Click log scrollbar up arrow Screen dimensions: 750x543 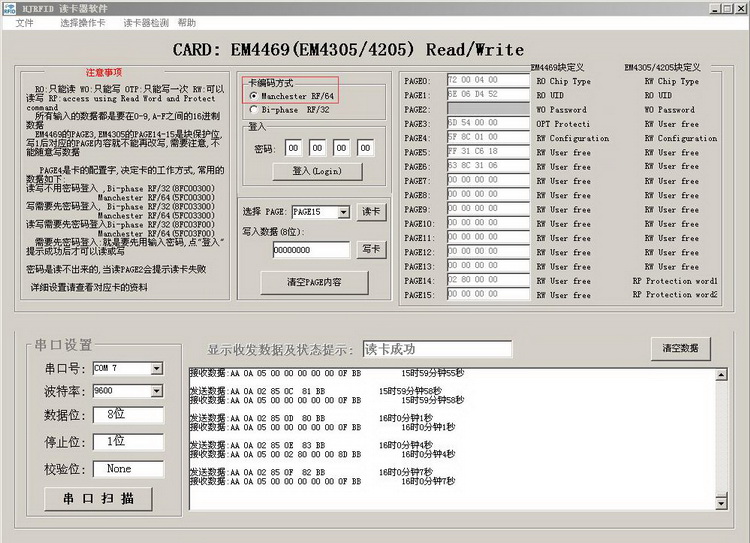pos(722,375)
